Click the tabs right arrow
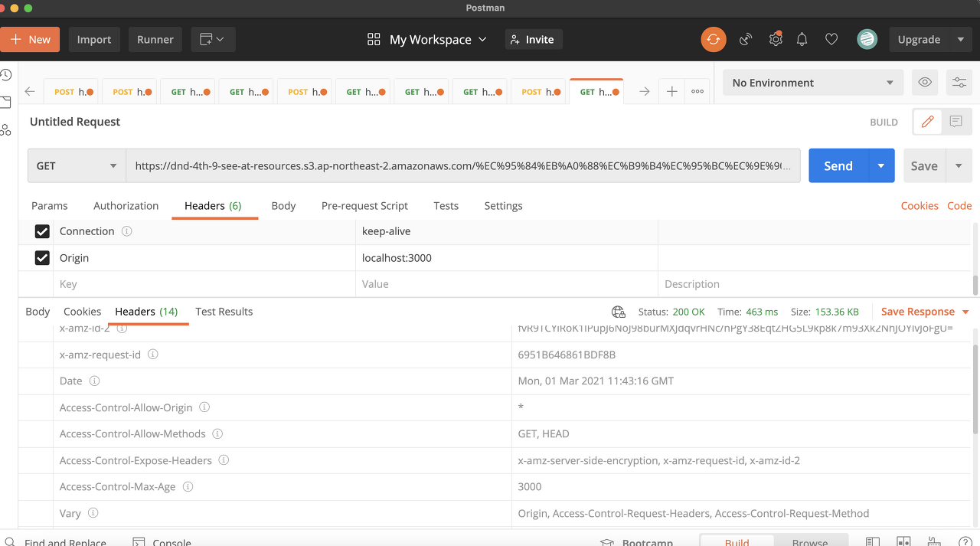This screenshot has height=546, width=980. pos(645,92)
